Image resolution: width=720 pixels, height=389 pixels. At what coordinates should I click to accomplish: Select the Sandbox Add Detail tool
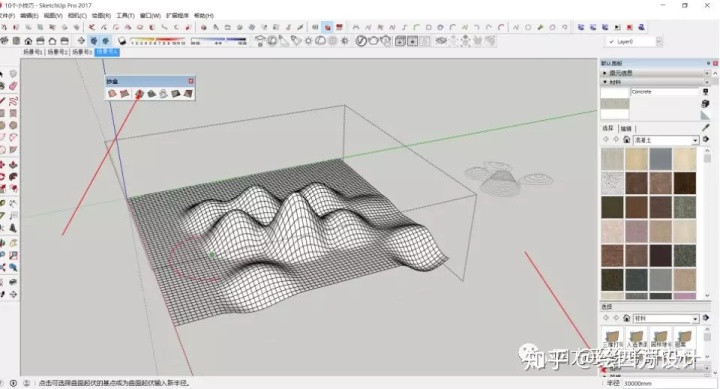click(175, 94)
